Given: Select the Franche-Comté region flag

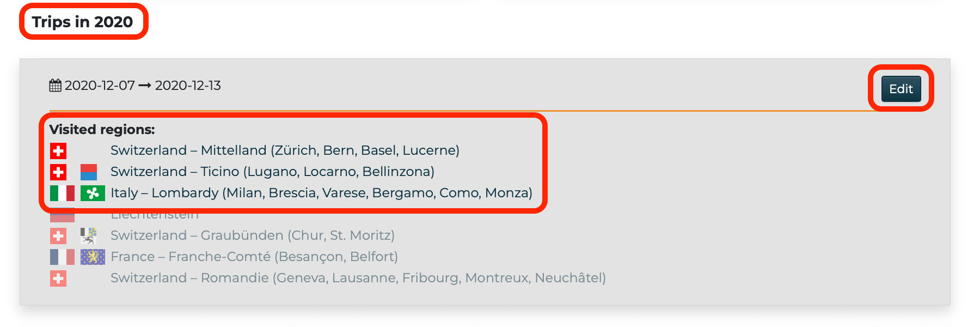Looking at the screenshot, I should (x=93, y=257).
